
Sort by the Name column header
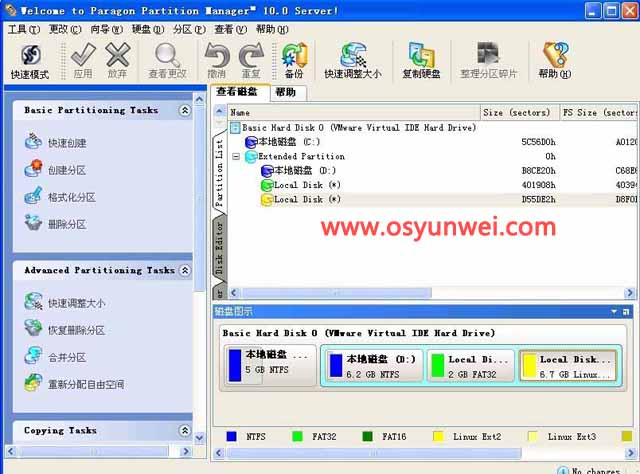[x=353, y=112]
